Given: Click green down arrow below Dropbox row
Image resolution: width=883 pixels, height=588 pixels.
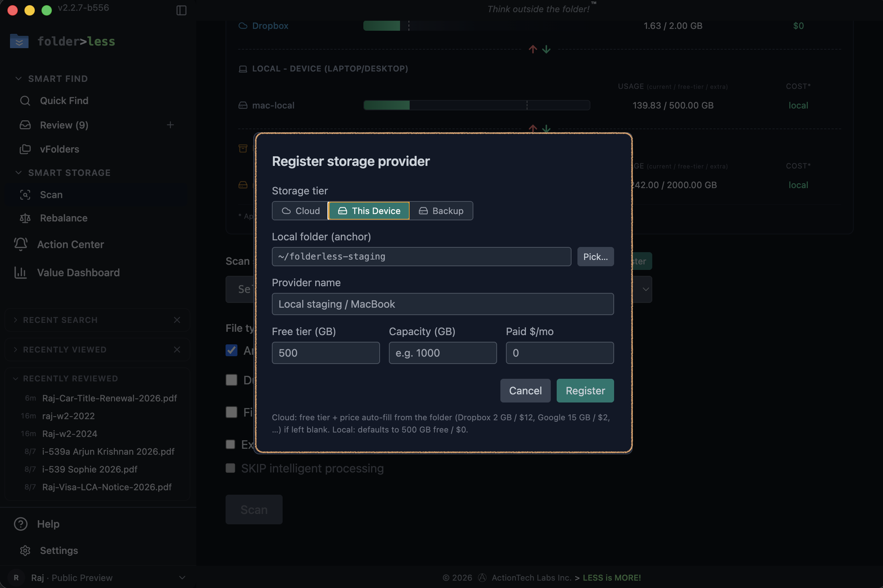Looking at the screenshot, I should coord(546,49).
